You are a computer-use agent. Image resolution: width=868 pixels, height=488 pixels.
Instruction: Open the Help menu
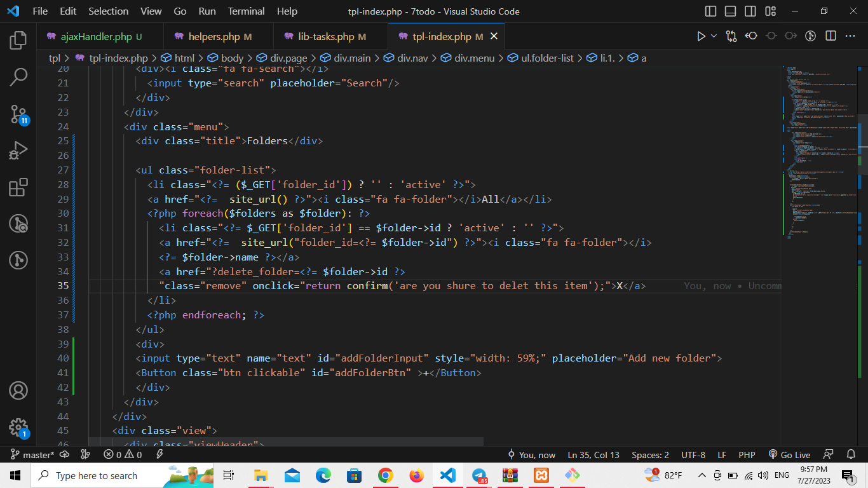(x=287, y=11)
